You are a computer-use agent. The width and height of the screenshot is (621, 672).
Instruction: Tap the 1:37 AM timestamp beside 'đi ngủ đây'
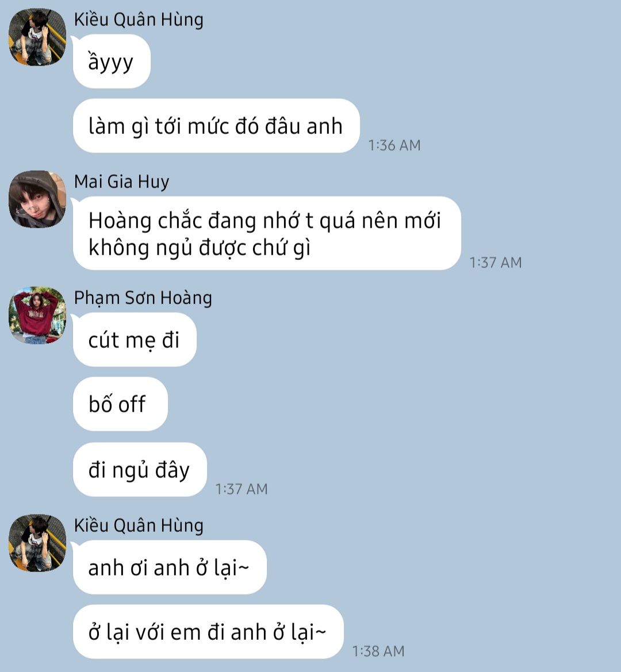241,489
